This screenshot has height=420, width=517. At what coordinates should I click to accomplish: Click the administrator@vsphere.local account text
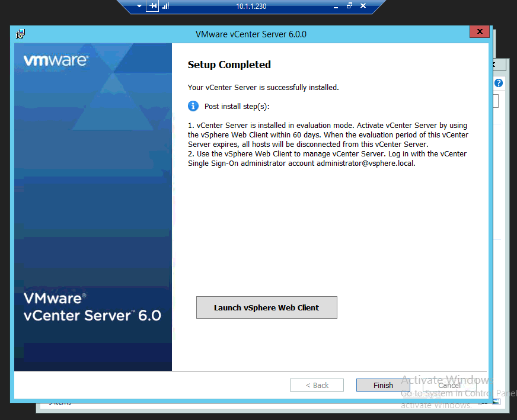365,163
